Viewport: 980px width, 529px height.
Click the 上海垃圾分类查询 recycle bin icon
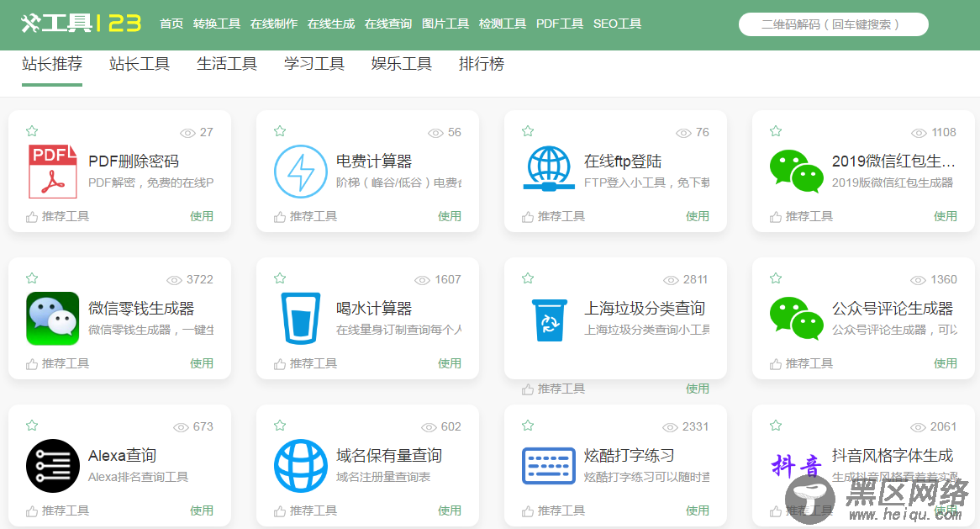pyautogui.click(x=549, y=320)
